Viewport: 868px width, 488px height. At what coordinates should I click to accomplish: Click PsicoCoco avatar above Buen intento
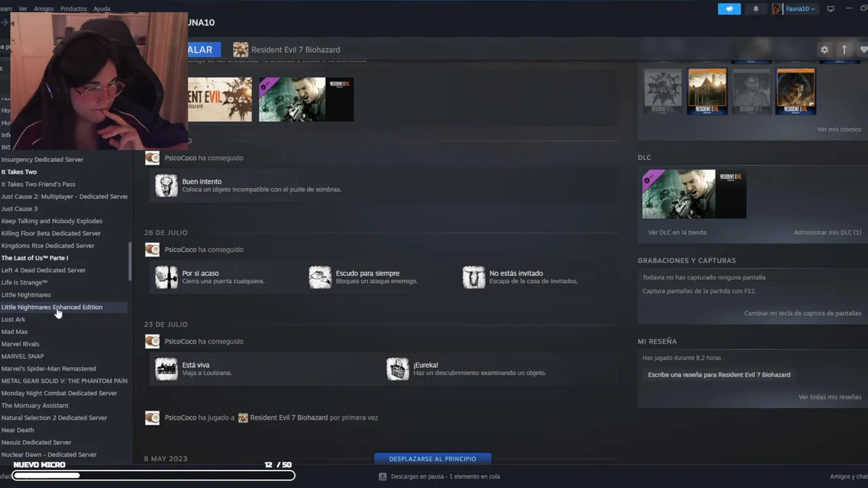tap(153, 158)
